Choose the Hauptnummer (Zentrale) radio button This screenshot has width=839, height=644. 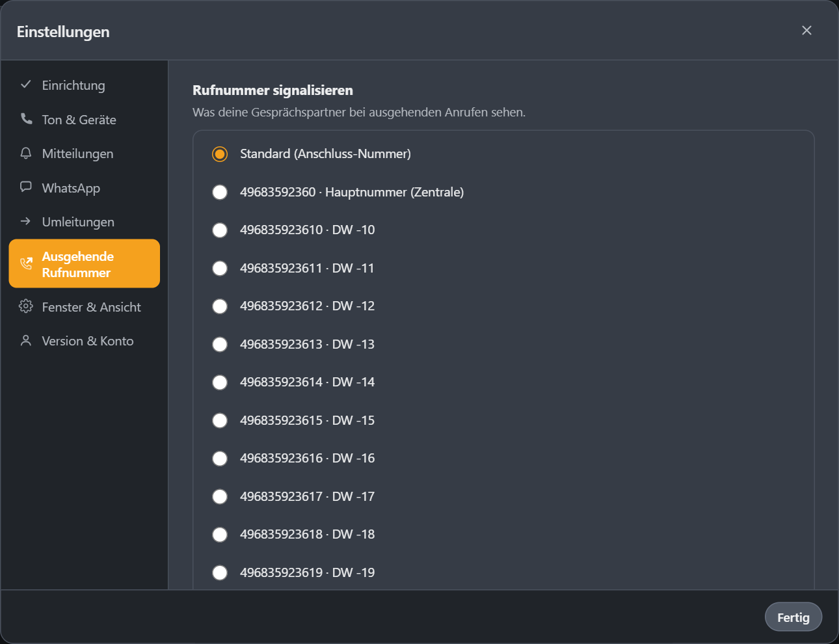(x=220, y=192)
